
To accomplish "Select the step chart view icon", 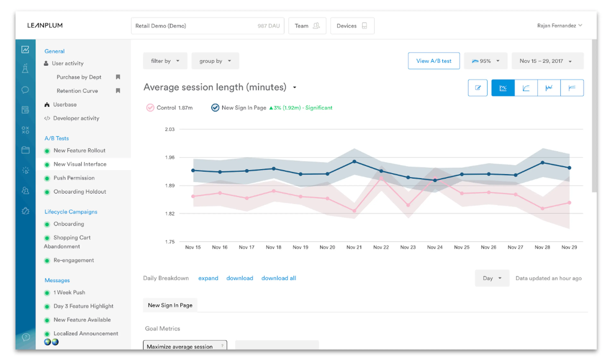I will (572, 88).
